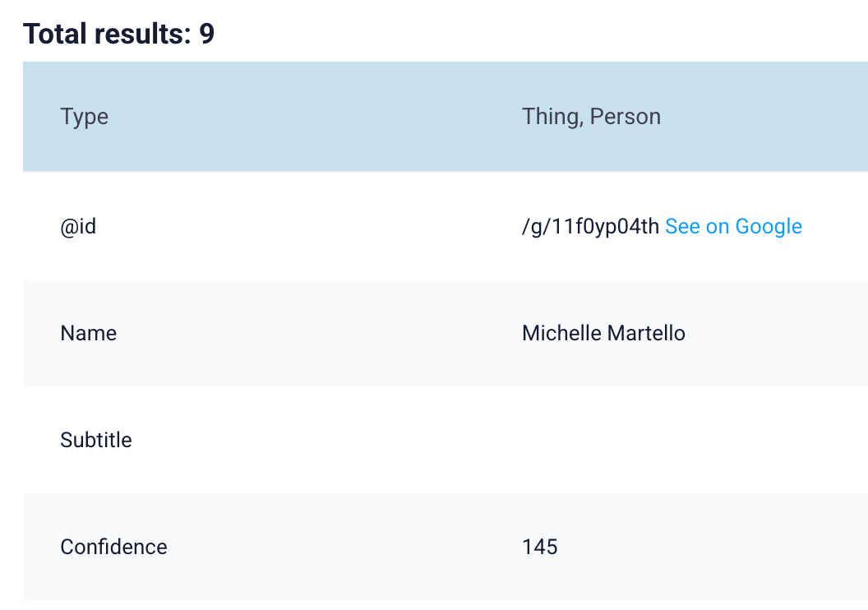Screen dimensions: 868x610
Task: Select the "Thing, Person" type value
Action: pyautogui.click(x=591, y=117)
